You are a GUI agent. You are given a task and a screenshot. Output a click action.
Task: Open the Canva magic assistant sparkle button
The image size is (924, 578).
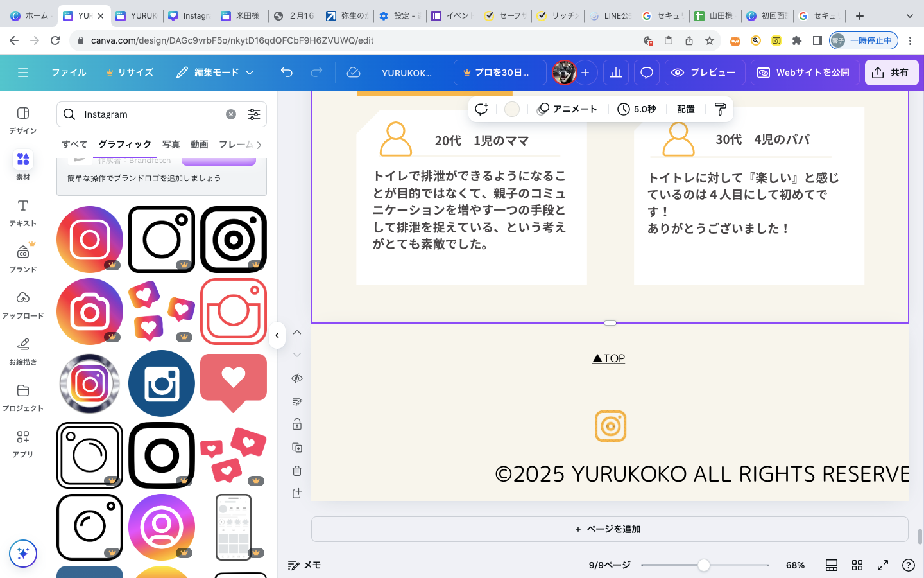point(23,554)
